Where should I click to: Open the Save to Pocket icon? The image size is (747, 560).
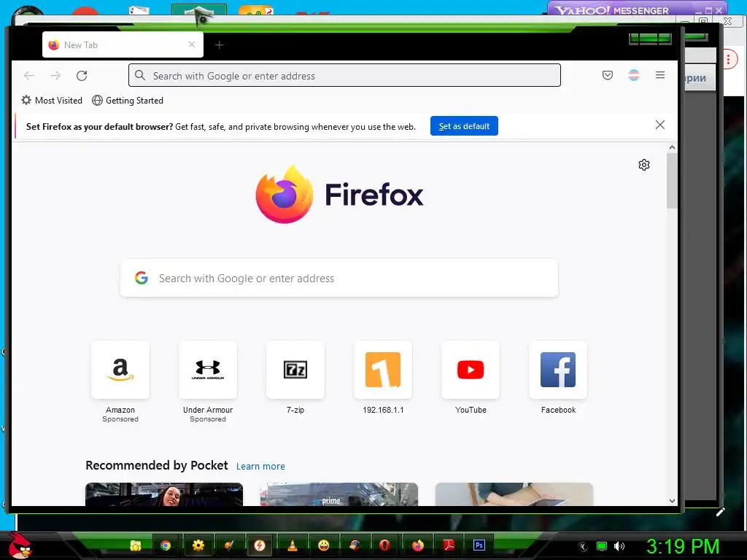tap(608, 75)
